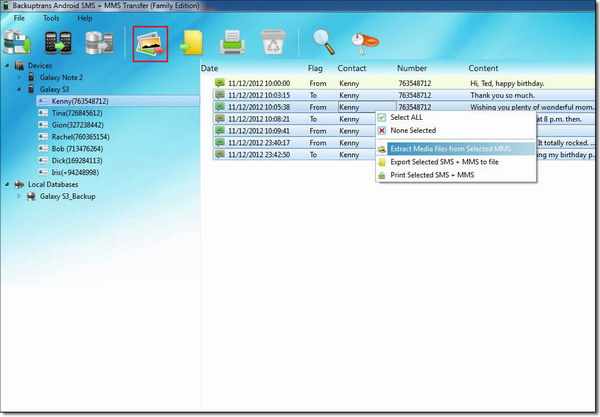Select contact Dick(169284113)
600x417 pixels.
[77, 160]
